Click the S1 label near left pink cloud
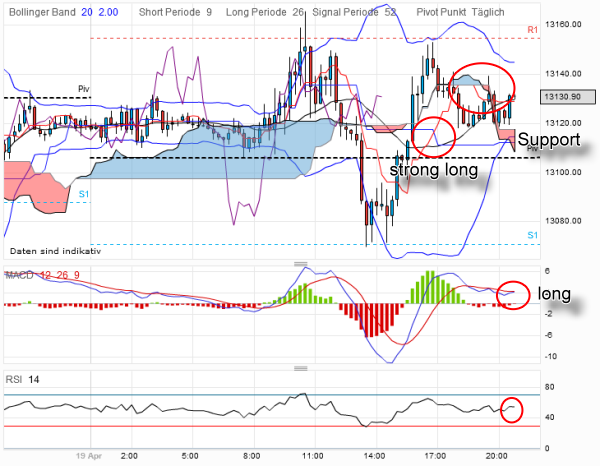 point(84,194)
